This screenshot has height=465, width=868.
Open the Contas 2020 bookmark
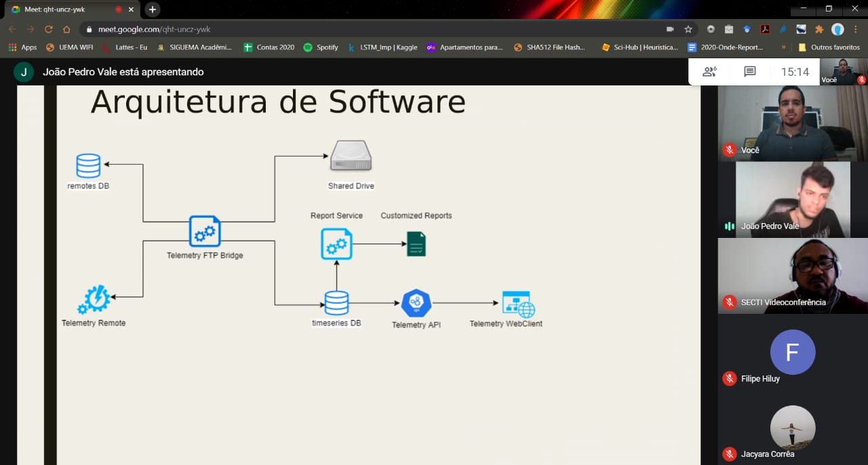coord(269,47)
